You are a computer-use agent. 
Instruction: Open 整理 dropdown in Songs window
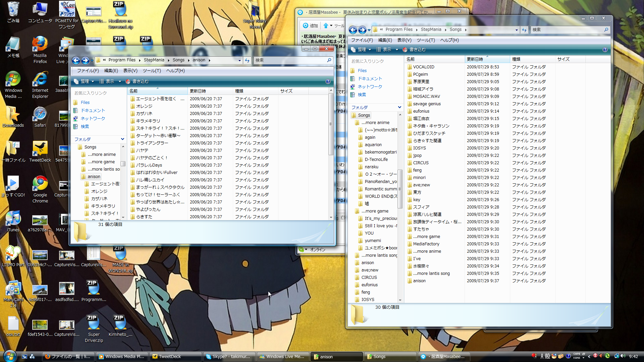[x=361, y=50]
